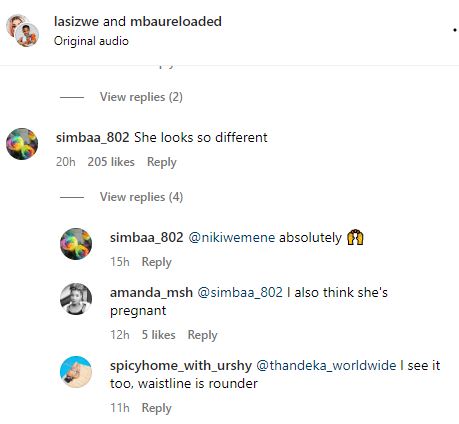The image size is (459, 424).
Task: Reply to the 'absolutely' comment
Action: click(156, 262)
